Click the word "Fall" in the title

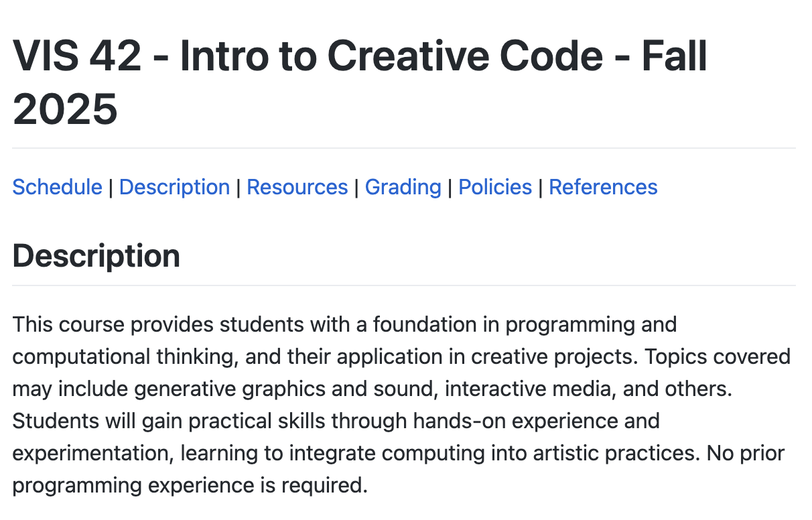pos(675,56)
